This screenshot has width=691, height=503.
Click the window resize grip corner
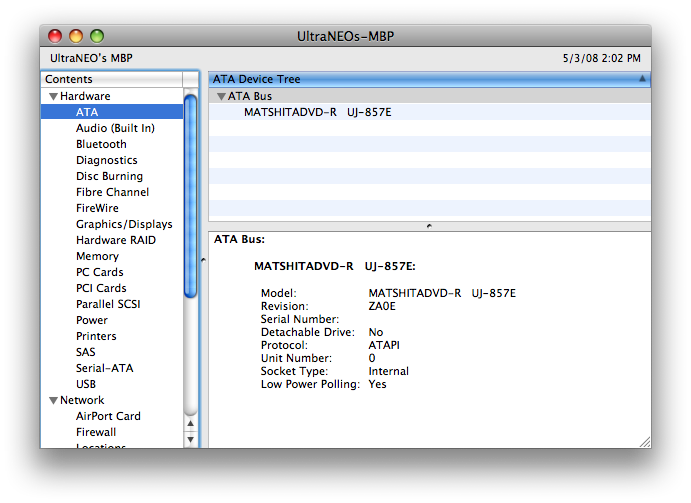point(645,442)
